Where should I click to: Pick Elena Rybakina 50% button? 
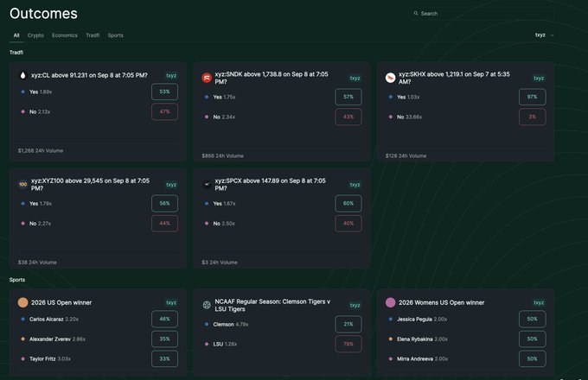[x=532, y=339]
